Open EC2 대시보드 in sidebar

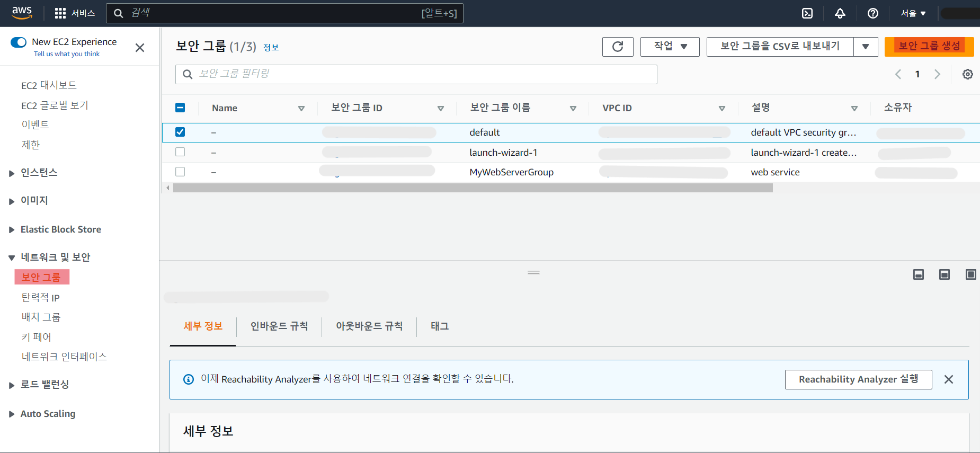point(49,85)
